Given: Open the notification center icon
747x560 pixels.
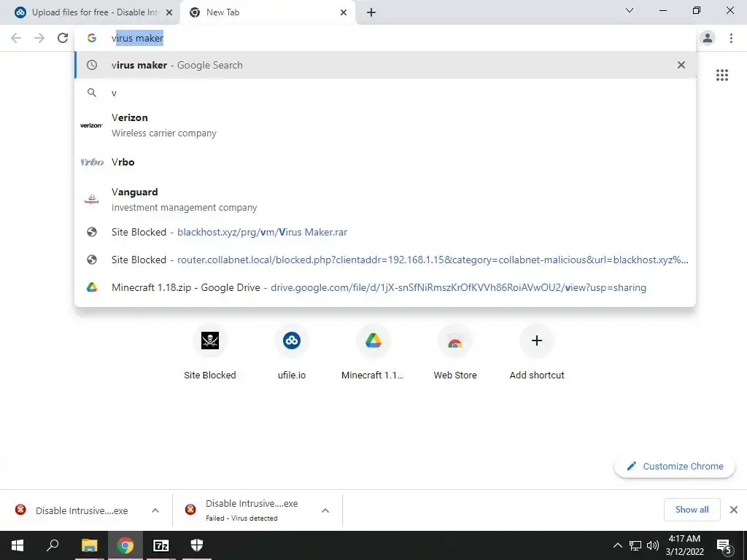Looking at the screenshot, I should click(x=724, y=545).
